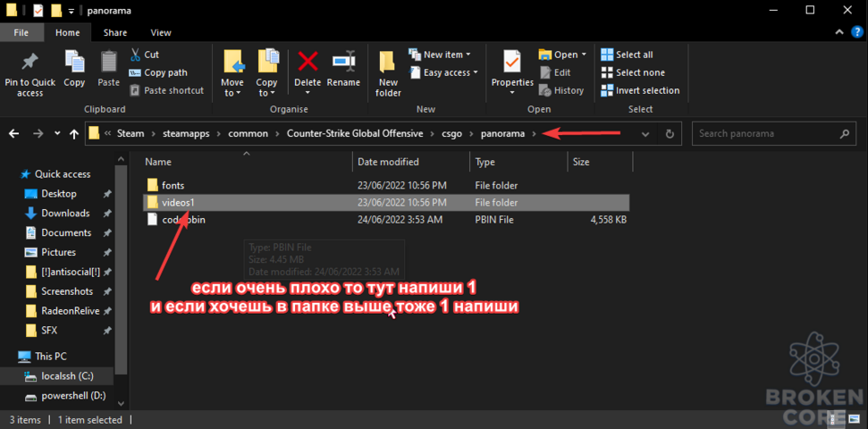Click Paste shortcut in the ribbon

click(x=166, y=90)
